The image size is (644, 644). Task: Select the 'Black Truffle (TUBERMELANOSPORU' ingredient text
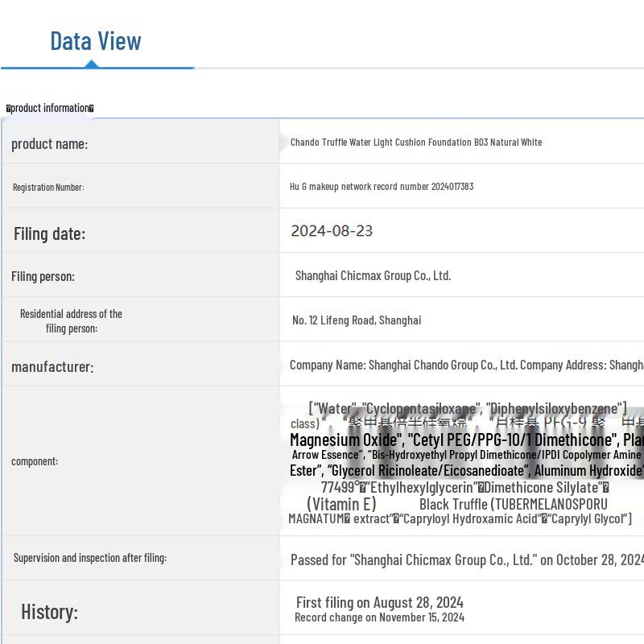[513, 505]
